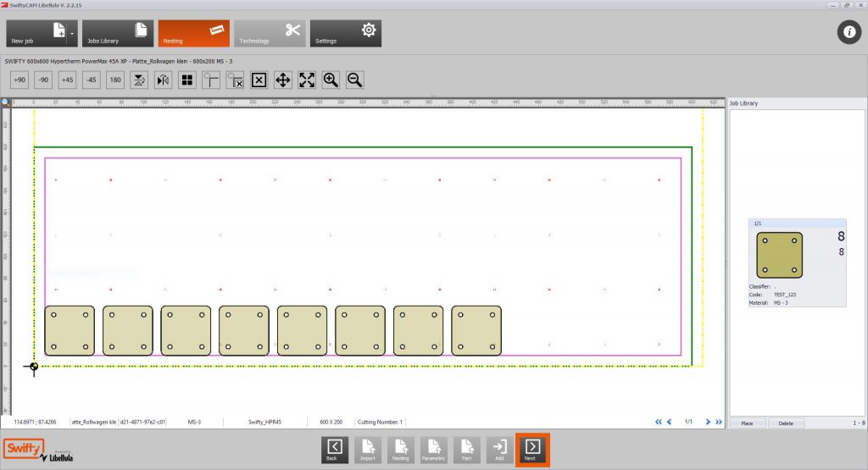Select the TEST_123 part thumbnail
The height and width of the screenshot is (470, 868).
779,254
